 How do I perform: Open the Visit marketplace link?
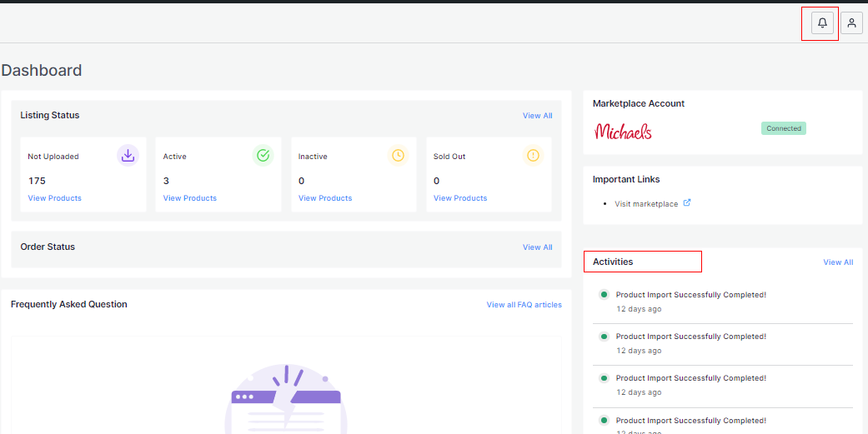pos(646,204)
